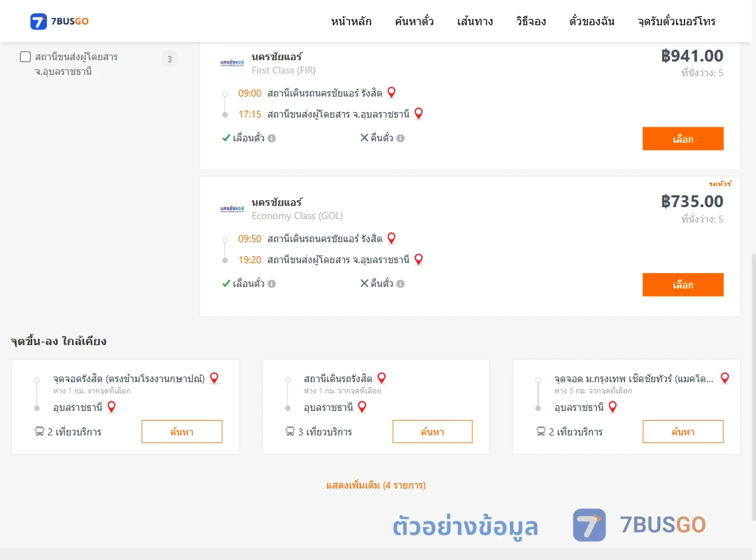Click map pin beside จุดจอดรังสิต (ตรงข้ามโรงงานกษาปณ์)

[x=215, y=378]
